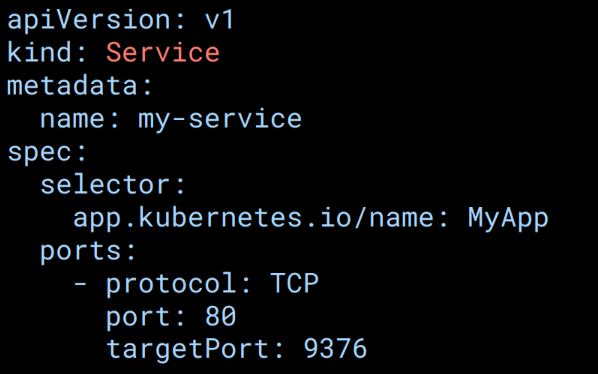Viewport: 598px width, 374px height.
Task: Select the targetPort value 9376
Action: pos(335,349)
